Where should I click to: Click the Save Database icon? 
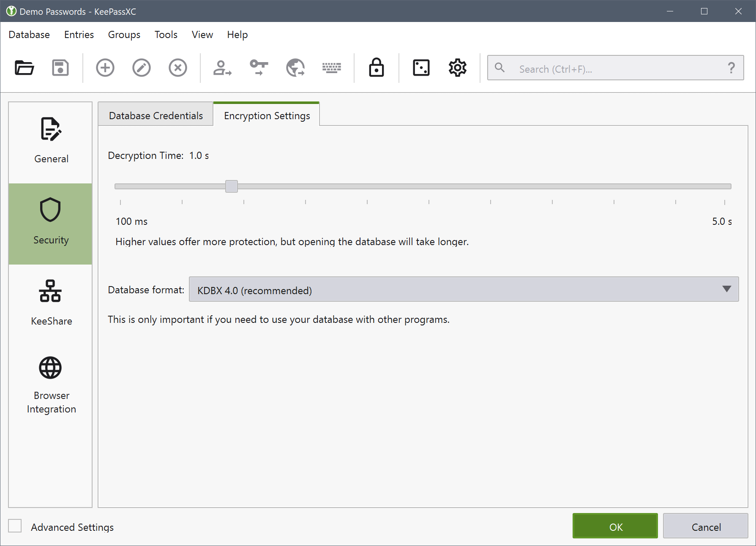pos(60,68)
